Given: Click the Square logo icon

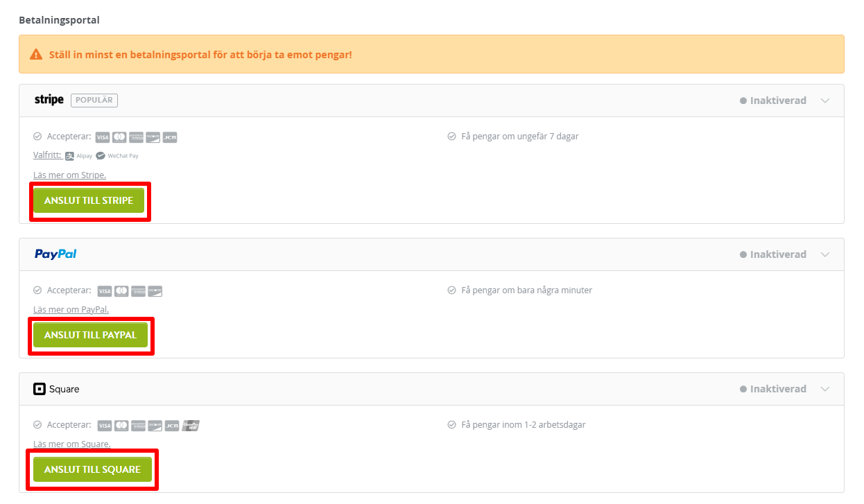Looking at the screenshot, I should pyautogui.click(x=40, y=389).
